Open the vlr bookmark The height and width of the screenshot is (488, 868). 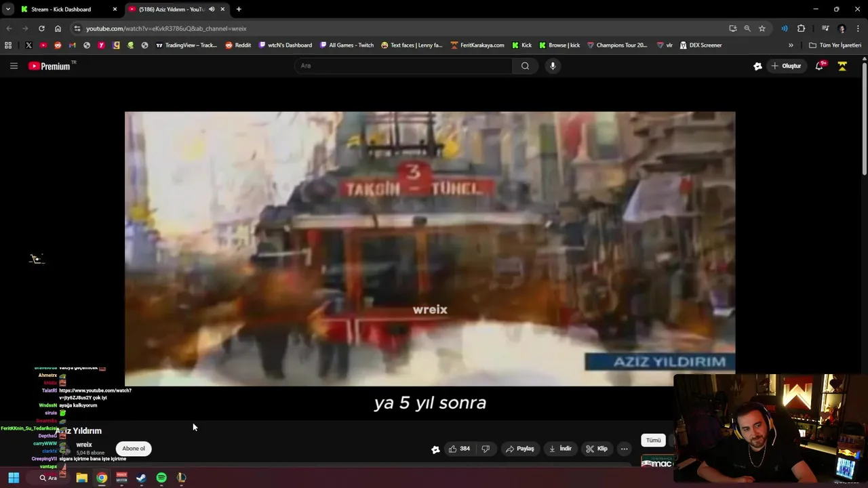point(665,45)
